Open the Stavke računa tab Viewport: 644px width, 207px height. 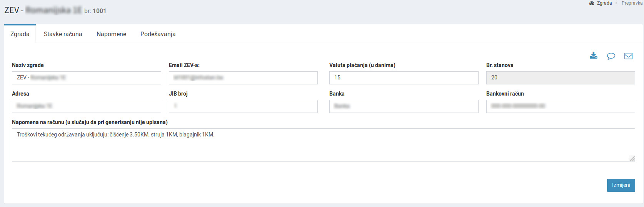(x=63, y=34)
